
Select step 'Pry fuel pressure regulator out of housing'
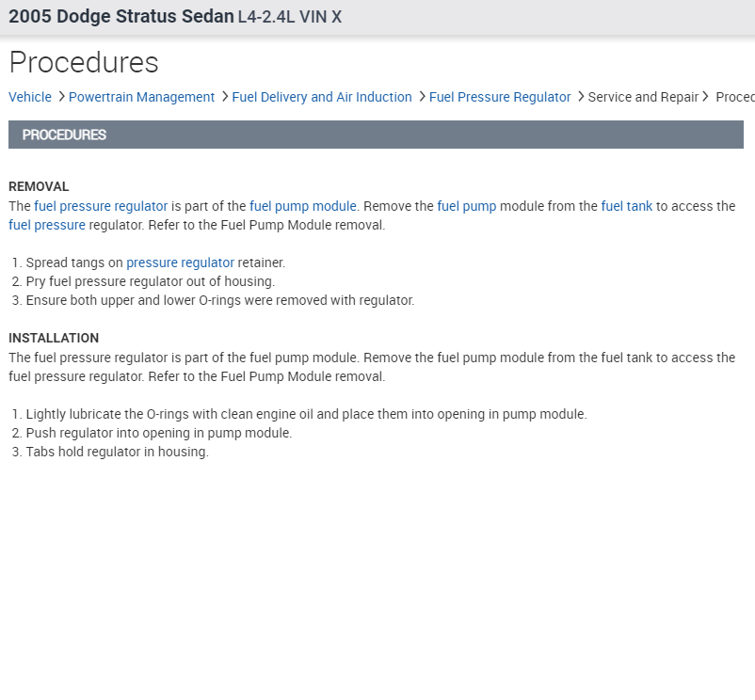click(x=151, y=281)
